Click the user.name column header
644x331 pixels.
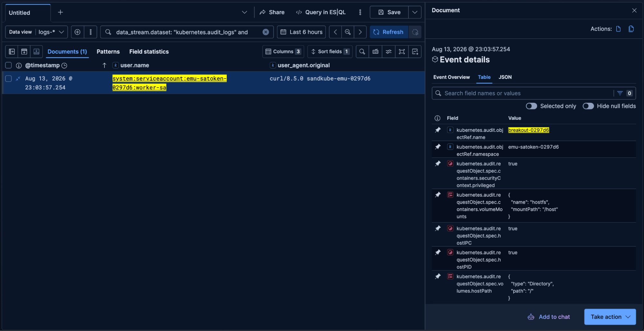click(x=134, y=65)
